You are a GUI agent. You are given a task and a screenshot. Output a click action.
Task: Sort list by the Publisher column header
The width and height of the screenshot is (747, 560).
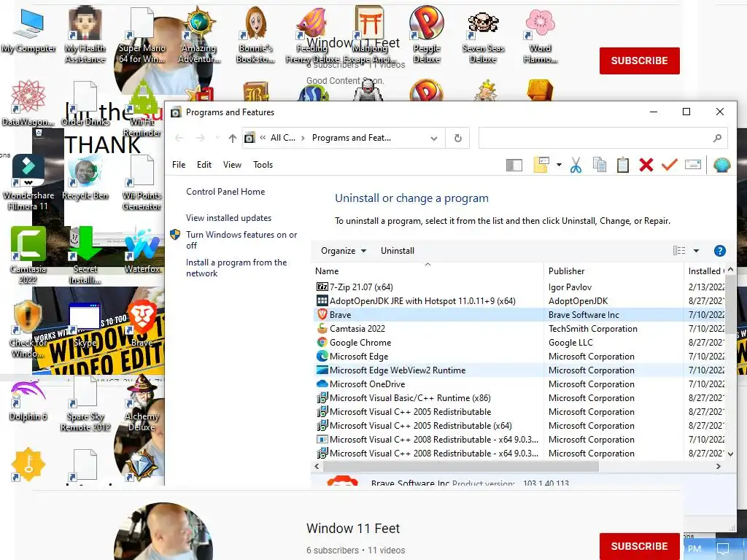pyautogui.click(x=614, y=271)
